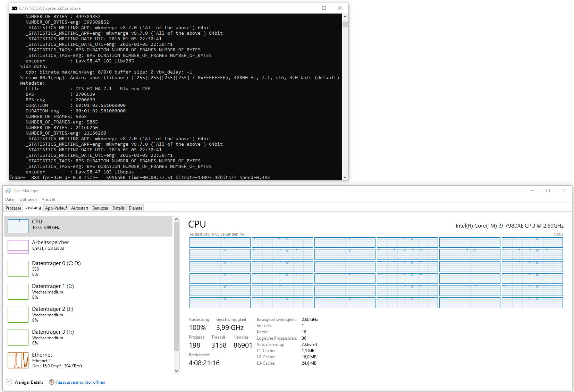Viewport: 574px width, 392px height.
Task: Switch to the Prozesse tab
Action: coord(14,208)
